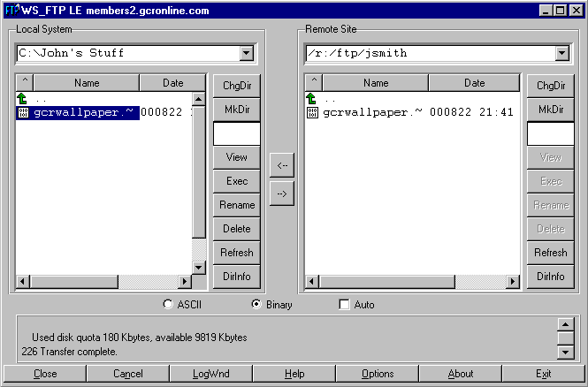
Task: Sort the remote list by Name
Action: 376,82
